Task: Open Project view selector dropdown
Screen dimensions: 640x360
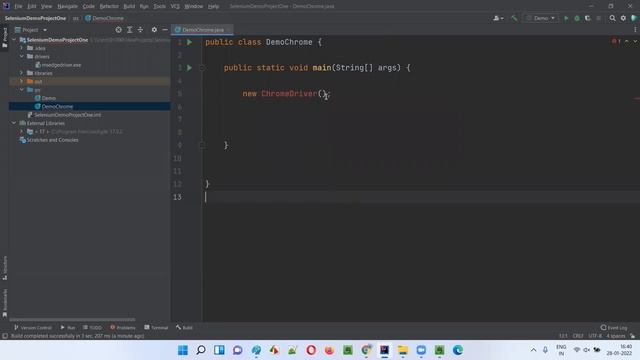Action: click(31, 30)
